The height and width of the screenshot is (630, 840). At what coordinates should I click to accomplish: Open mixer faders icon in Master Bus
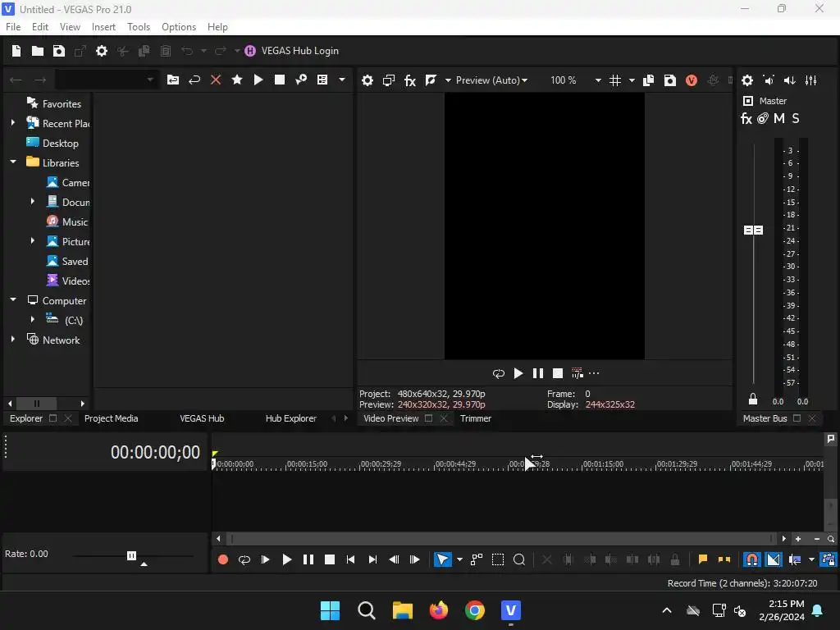811,80
